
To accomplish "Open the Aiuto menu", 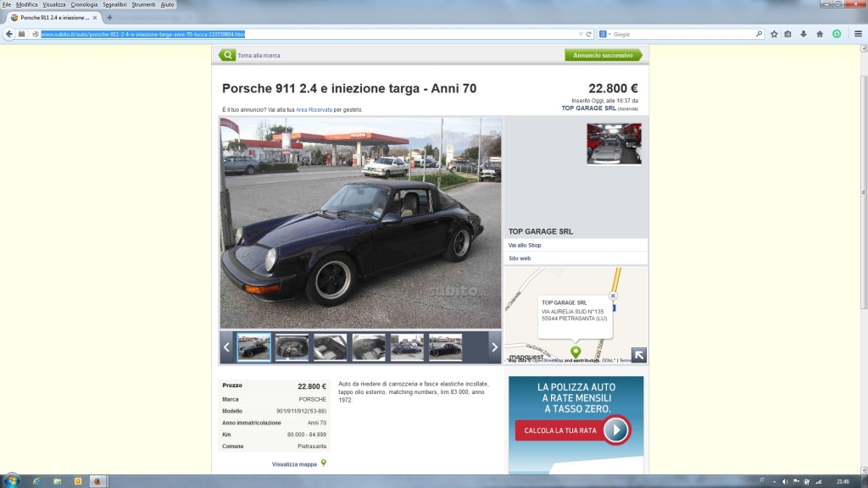I will click(167, 4).
